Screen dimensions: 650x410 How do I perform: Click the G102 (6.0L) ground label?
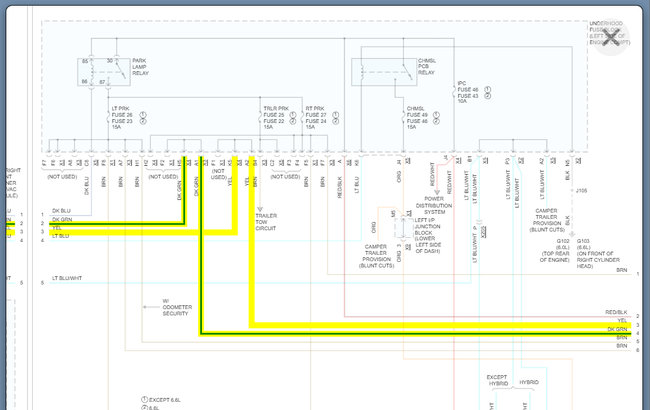coord(555,250)
